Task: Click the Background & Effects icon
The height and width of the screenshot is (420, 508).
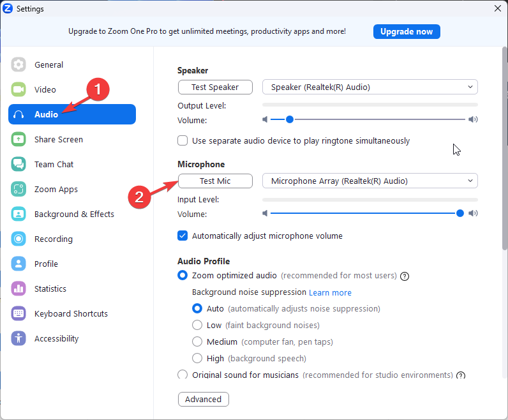Action: tap(19, 214)
